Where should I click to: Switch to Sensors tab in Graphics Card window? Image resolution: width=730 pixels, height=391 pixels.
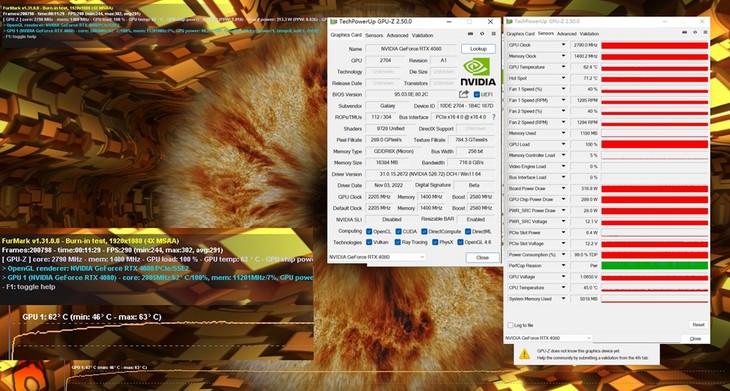[374, 35]
